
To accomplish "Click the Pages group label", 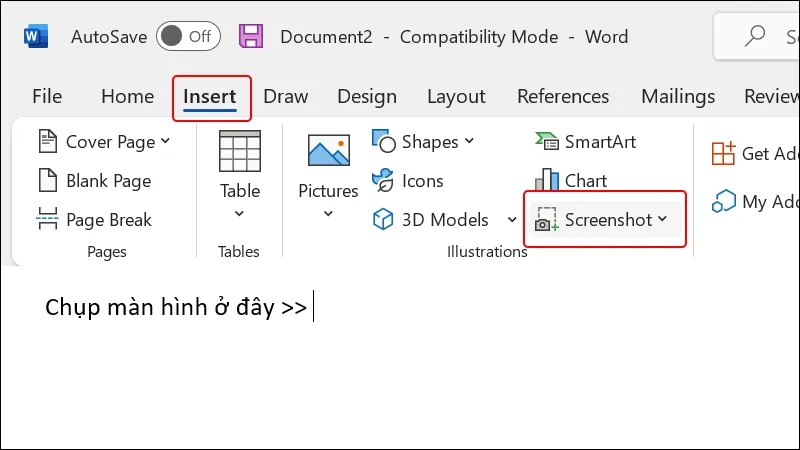I will (107, 252).
